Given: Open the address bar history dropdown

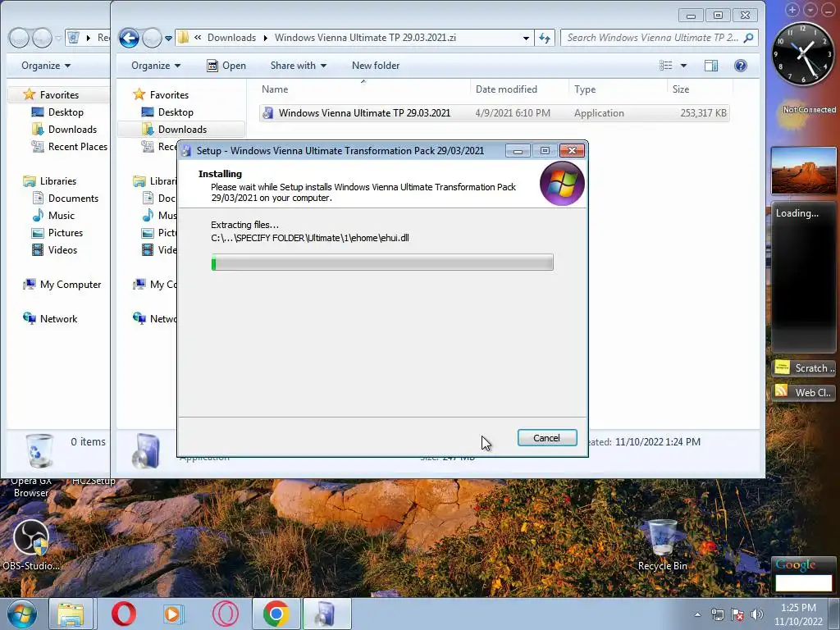Looking at the screenshot, I should [526, 38].
